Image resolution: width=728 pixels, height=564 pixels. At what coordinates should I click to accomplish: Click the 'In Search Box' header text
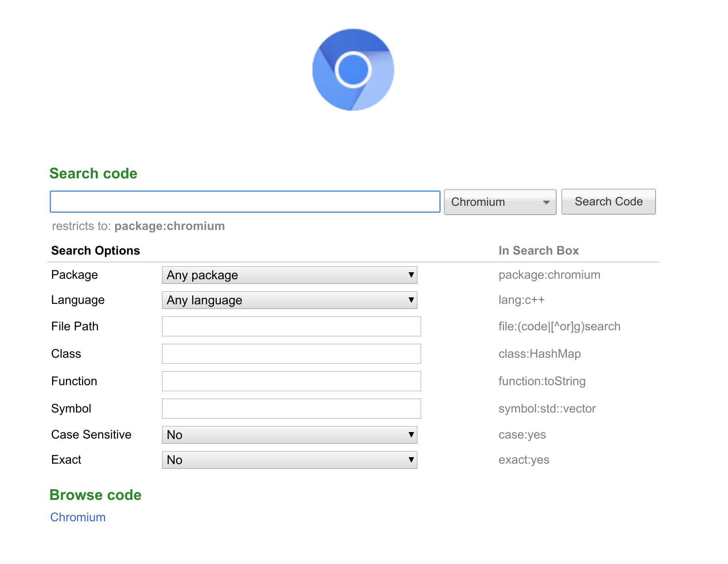[539, 250]
